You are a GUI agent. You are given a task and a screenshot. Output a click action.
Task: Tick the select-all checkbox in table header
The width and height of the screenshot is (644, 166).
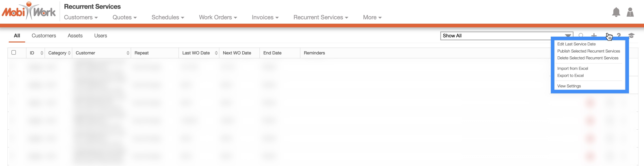[x=14, y=52]
